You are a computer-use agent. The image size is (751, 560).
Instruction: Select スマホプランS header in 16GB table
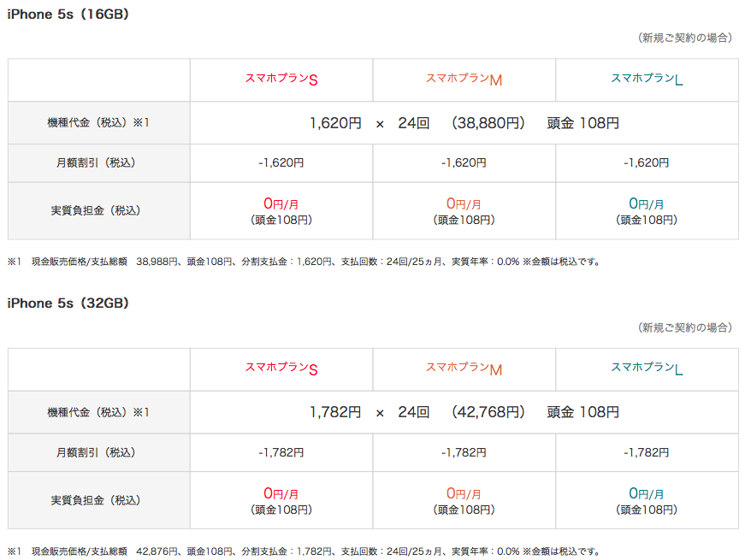281,79
